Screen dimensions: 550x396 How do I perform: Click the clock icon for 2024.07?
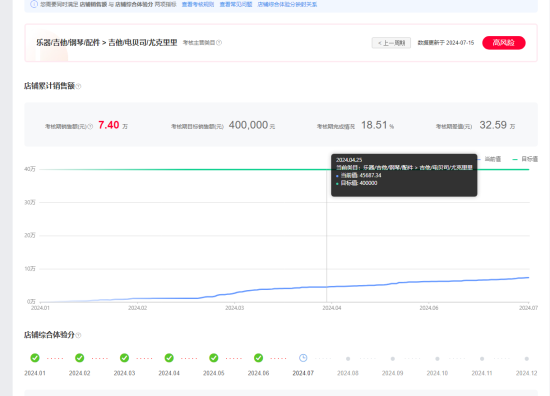coord(303,358)
